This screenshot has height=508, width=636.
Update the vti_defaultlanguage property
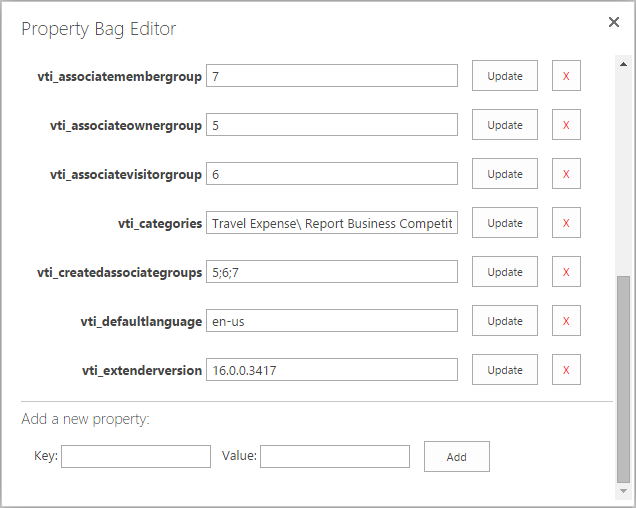(505, 321)
